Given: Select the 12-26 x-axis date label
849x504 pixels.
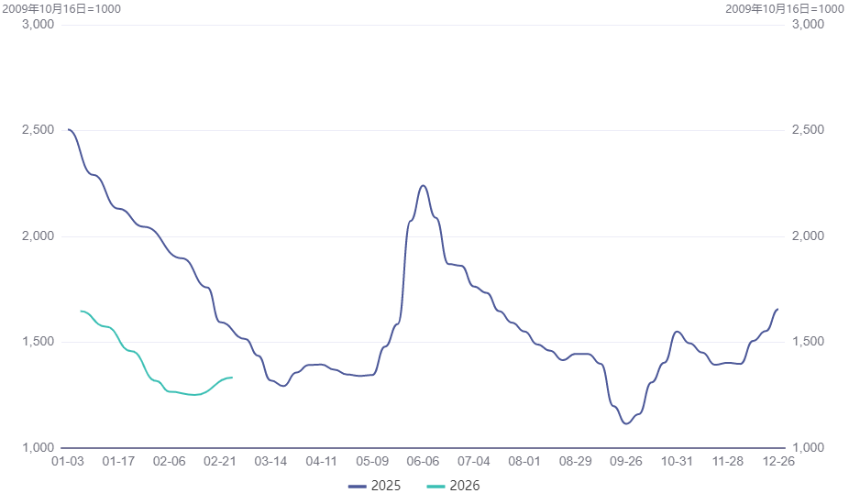Looking at the screenshot, I should (778, 461).
